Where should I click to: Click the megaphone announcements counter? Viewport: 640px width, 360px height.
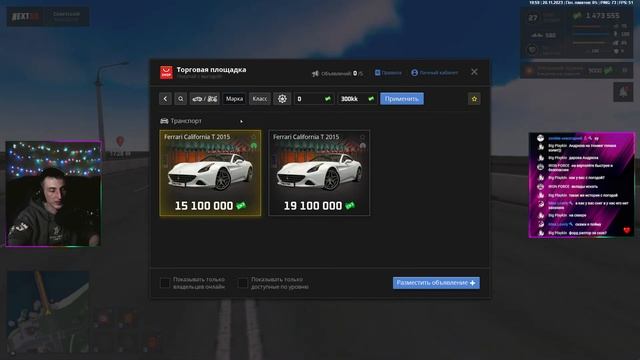click(337, 73)
